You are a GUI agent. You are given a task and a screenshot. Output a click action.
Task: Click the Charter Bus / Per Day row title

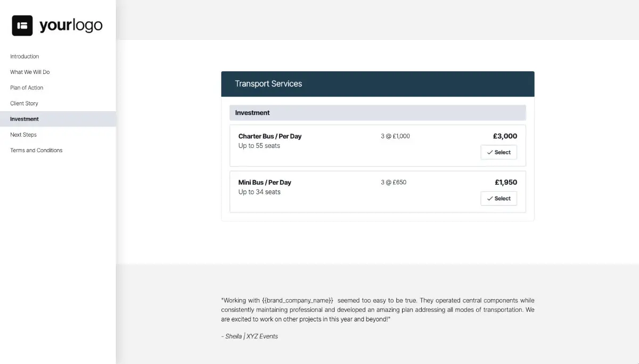tap(270, 136)
